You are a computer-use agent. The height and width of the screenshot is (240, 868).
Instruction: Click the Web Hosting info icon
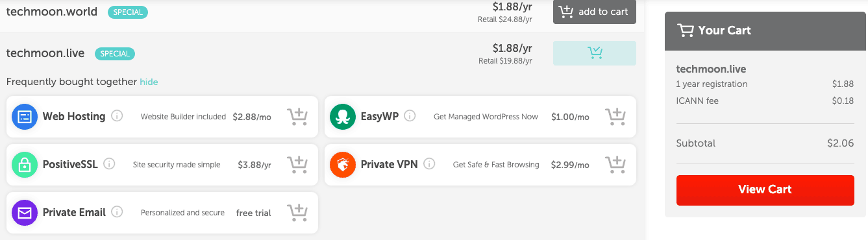(117, 117)
